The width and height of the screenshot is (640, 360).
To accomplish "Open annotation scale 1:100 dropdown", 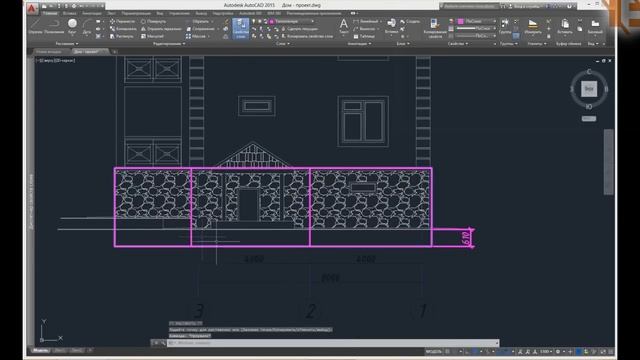I will pyautogui.click(x=546, y=351).
